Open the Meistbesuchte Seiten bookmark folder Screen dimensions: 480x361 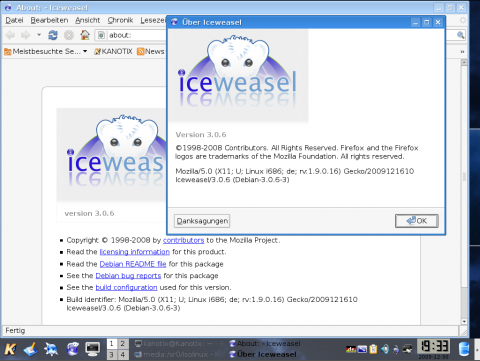click(x=46, y=51)
